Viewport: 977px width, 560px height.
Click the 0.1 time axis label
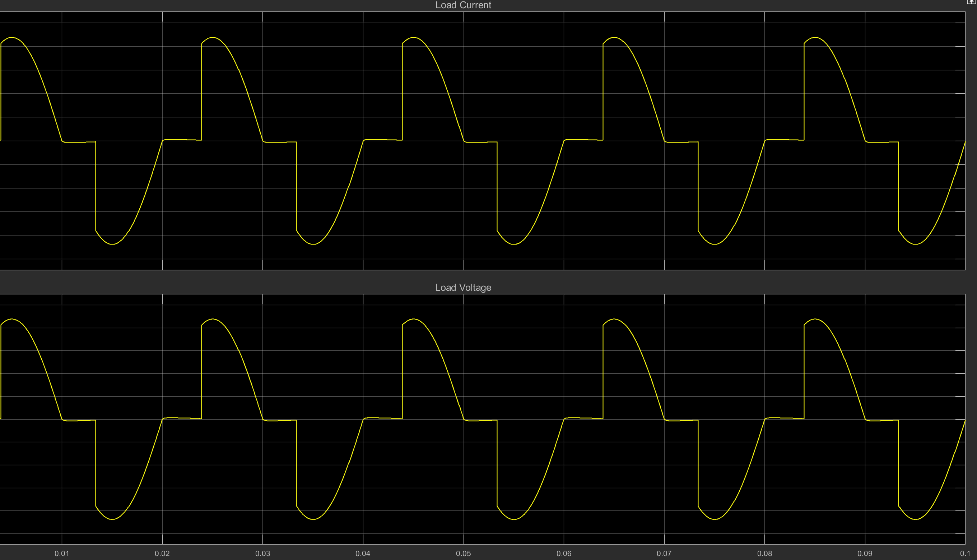click(x=965, y=554)
